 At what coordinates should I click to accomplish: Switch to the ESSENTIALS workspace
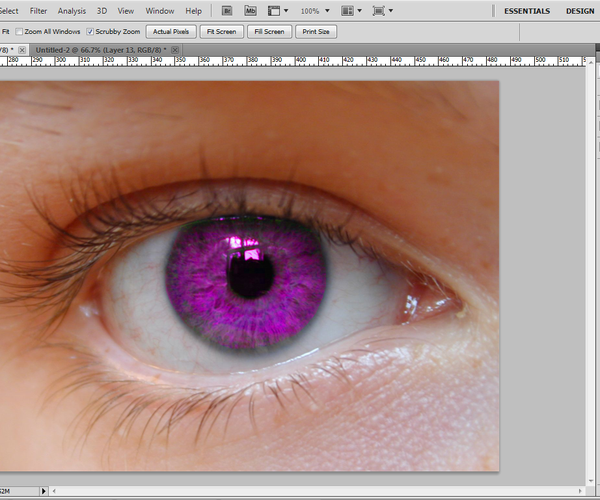[527, 11]
